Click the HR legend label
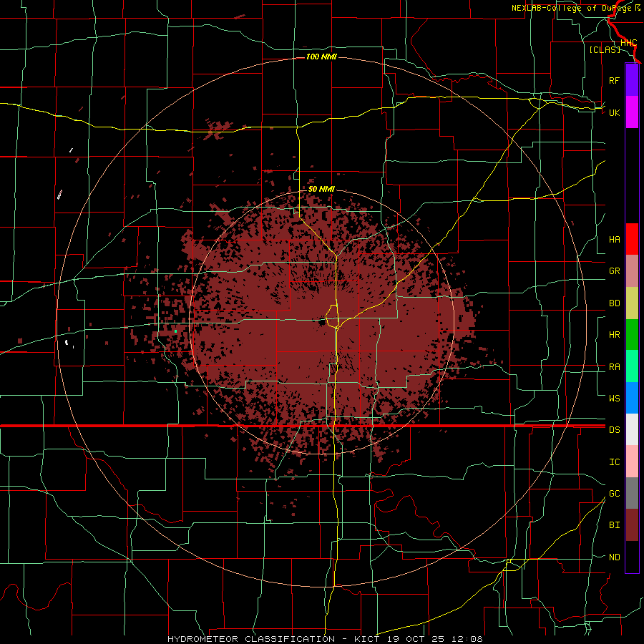Viewport: 644px width, 644px height. click(x=614, y=335)
